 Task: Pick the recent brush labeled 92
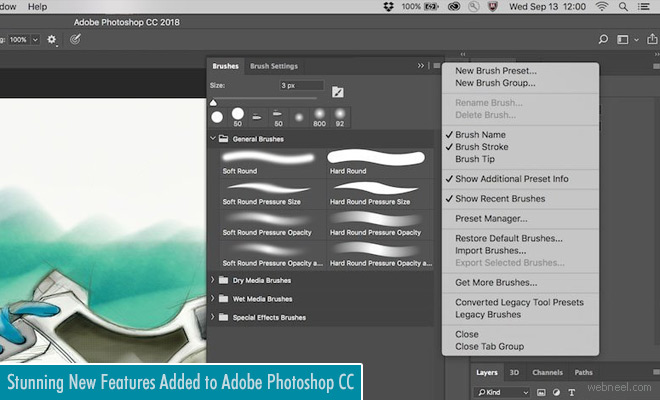(340, 117)
